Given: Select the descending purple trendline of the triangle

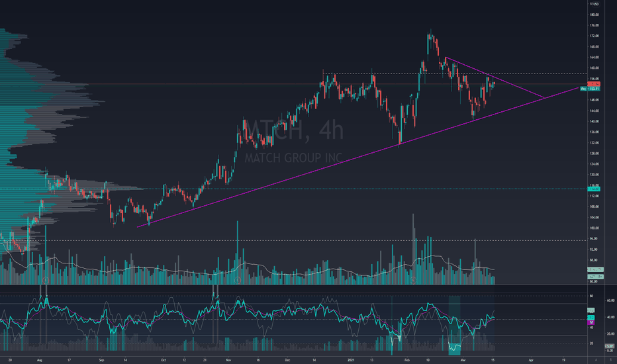Looking at the screenshot, I should point(495,77).
